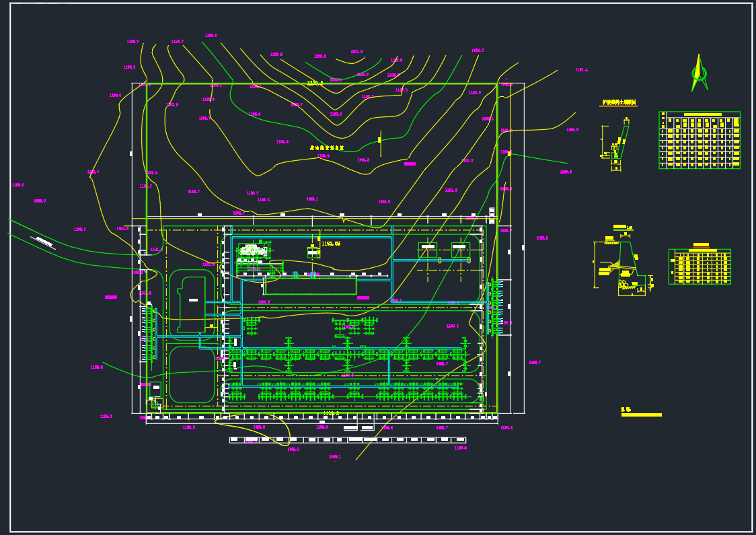Screen dimensions: 756x535
Task: Click the north arrow compass symbol
Action: [699, 73]
